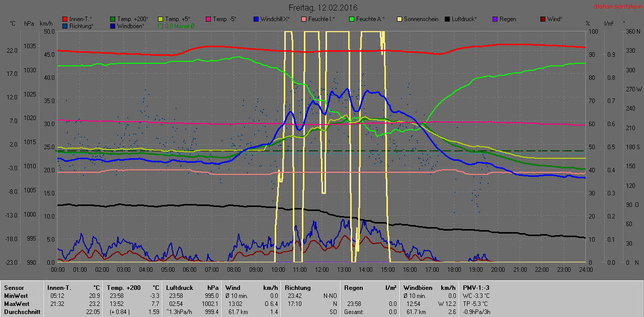Click the green Temp. +200 legend icon

pos(113,19)
